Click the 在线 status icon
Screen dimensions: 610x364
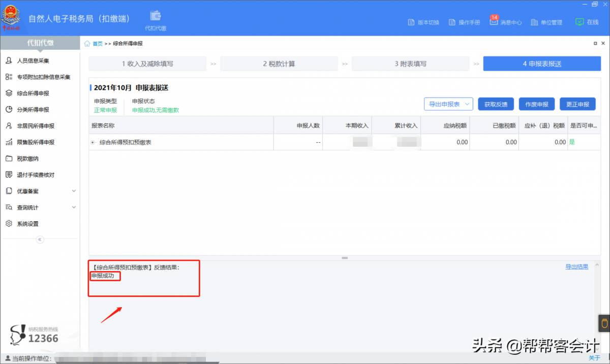[579, 22]
